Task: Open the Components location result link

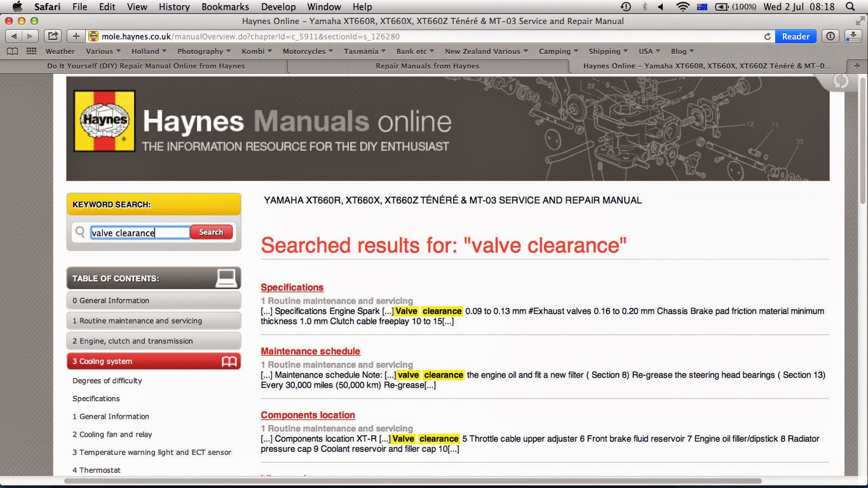Action: [308, 415]
